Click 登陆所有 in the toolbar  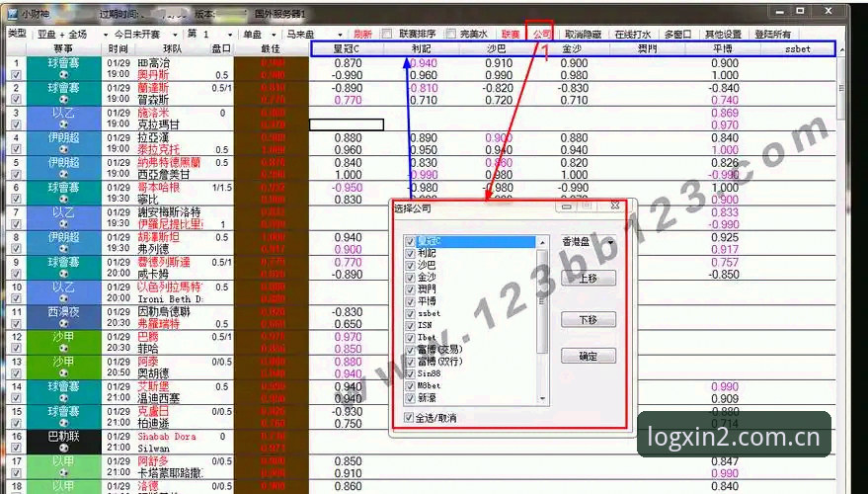click(x=773, y=35)
